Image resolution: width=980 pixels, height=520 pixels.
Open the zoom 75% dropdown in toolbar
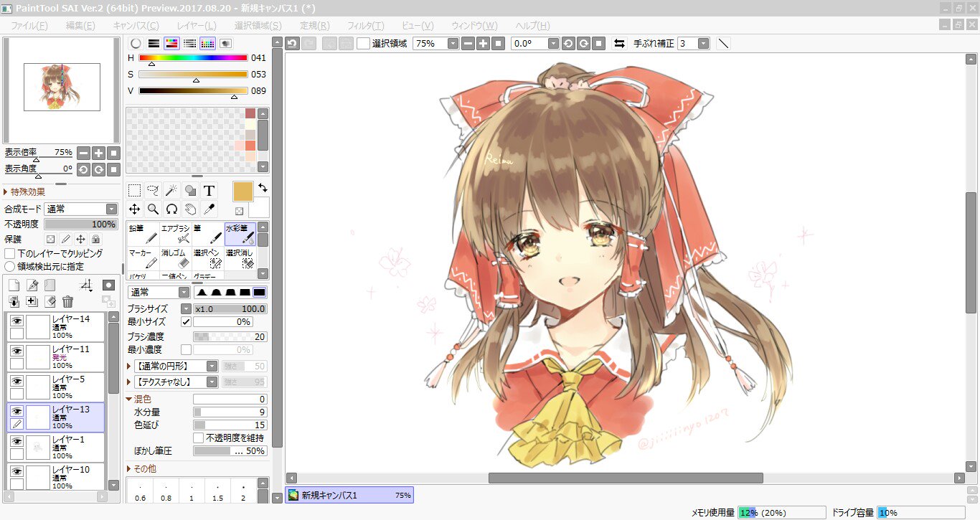pyautogui.click(x=435, y=43)
